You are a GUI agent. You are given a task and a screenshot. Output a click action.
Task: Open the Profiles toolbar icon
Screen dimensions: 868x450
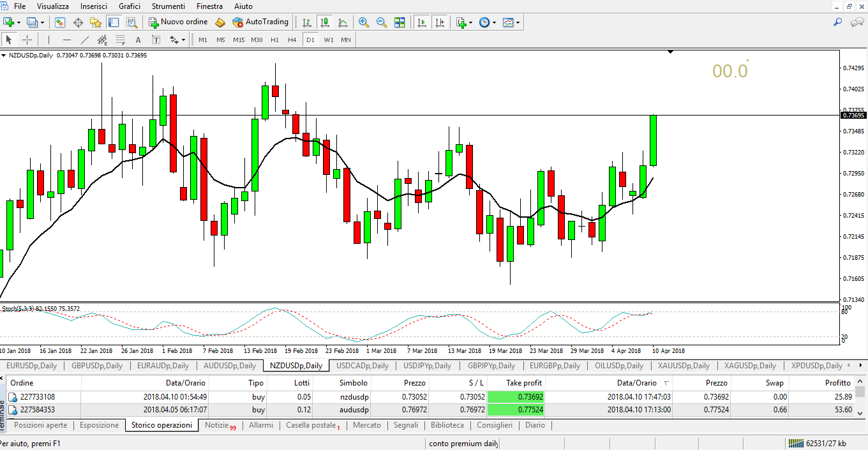[33, 22]
